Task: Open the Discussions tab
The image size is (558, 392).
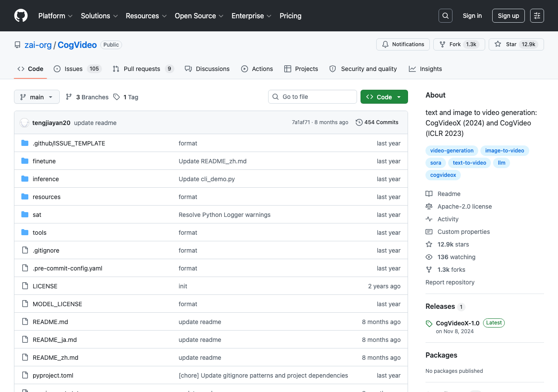Action: coord(207,69)
